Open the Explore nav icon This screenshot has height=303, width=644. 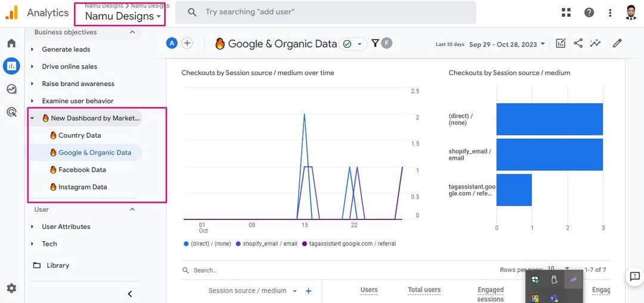pyautogui.click(x=11, y=89)
